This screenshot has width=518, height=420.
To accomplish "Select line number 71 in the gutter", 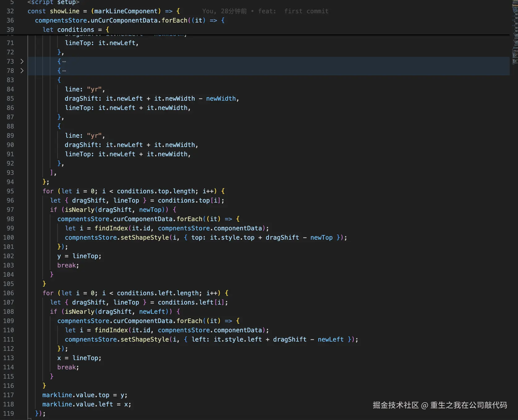I will [x=10, y=43].
